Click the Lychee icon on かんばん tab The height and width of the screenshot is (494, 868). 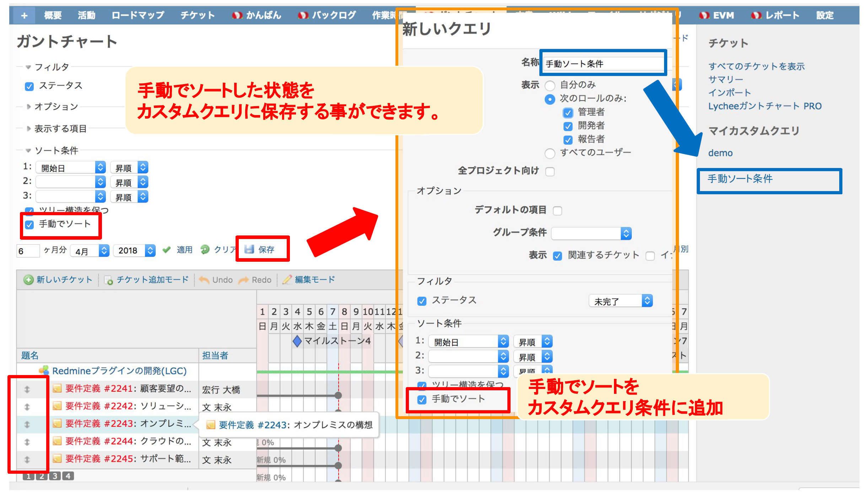coord(237,15)
